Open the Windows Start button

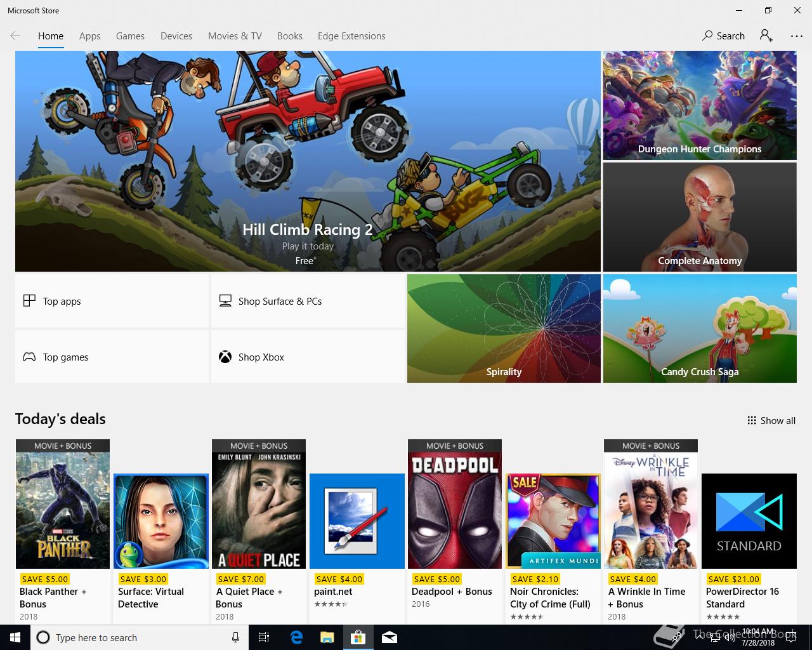click(15, 637)
